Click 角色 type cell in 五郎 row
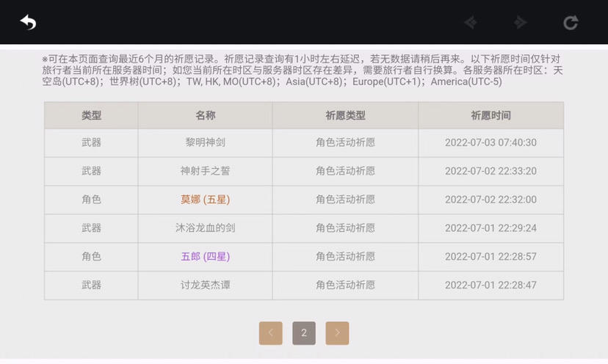Screen dimensions: 608x364 [x=91, y=256]
